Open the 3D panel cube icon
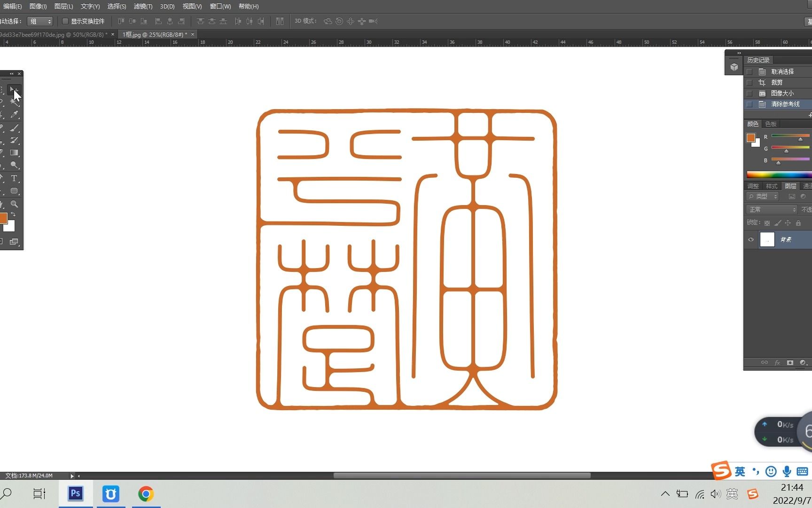812x508 pixels. point(734,67)
